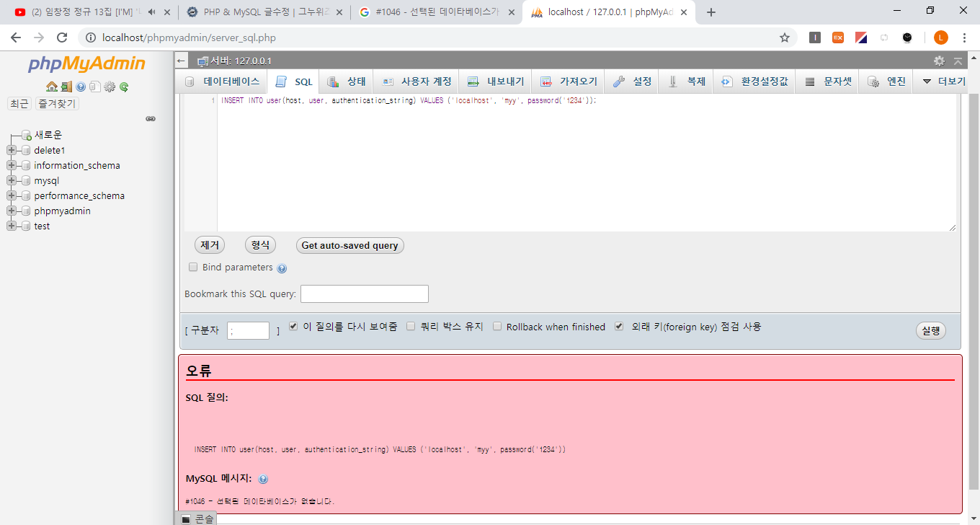This screenshot has width=980, height=525.
Task: Switch to the 상태 tab
Action: pyautogui.click(x=347, y=81)
